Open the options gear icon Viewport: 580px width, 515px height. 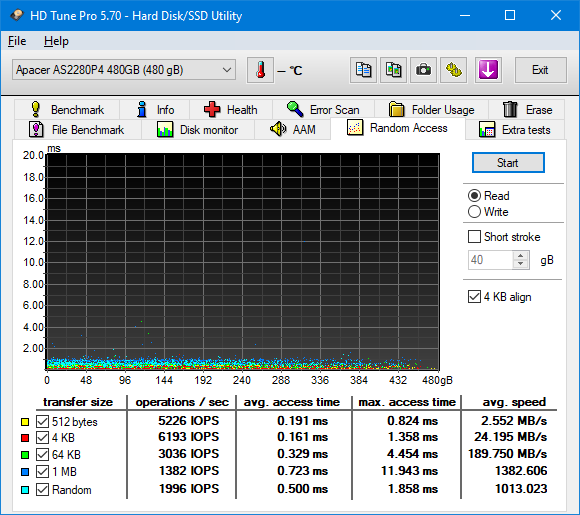[453, 70]
